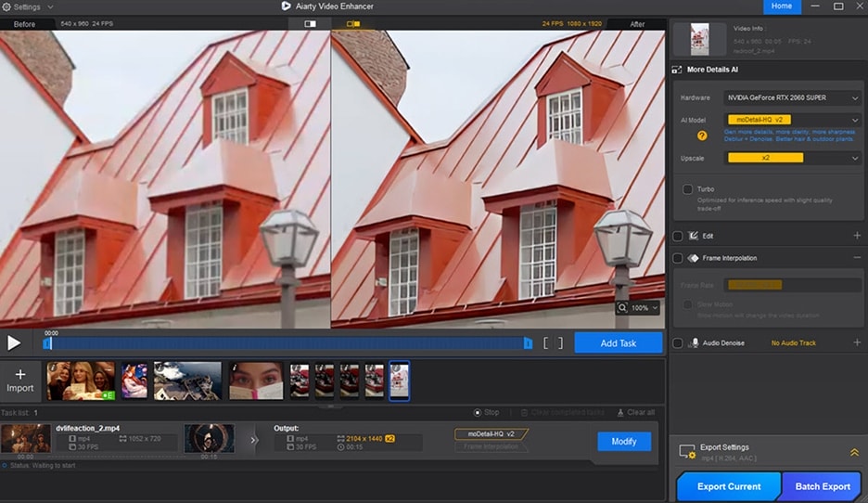The width and height of the screenshot is (868, 503).
Task: Go to the Home tab
Action: (x=781, y=6)
